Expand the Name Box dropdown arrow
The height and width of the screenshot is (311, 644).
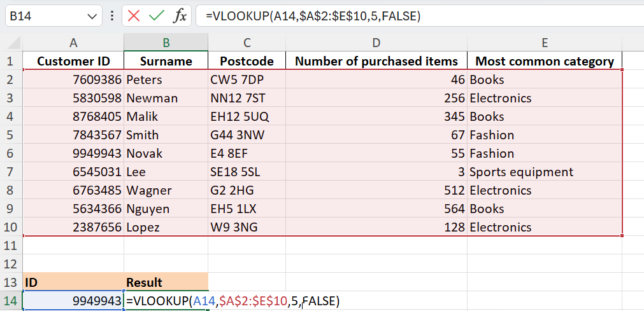coord(92,16)
